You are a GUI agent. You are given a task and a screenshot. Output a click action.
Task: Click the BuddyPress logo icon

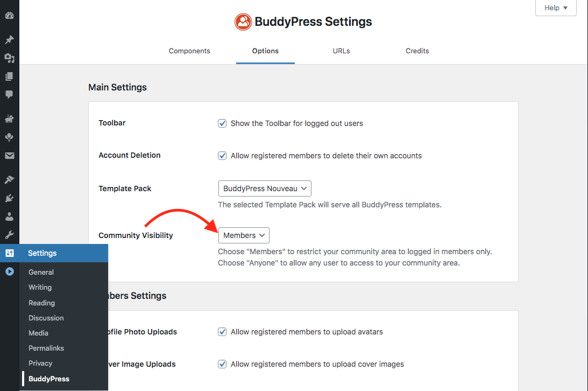tap(243, 22)
